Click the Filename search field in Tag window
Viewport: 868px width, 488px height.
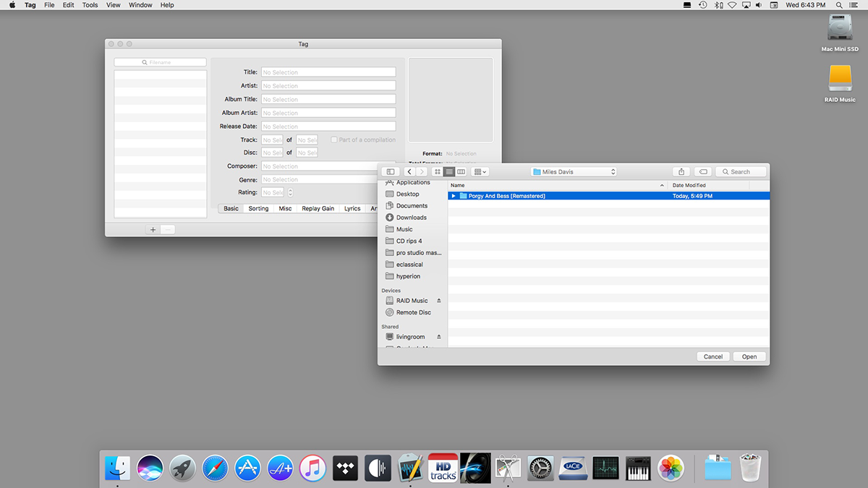point(160,63)
